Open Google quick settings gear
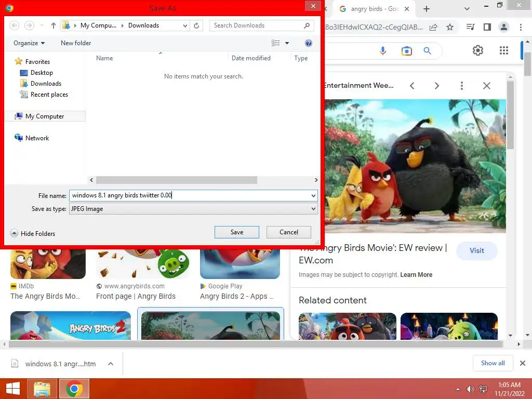 click(478, 50)
